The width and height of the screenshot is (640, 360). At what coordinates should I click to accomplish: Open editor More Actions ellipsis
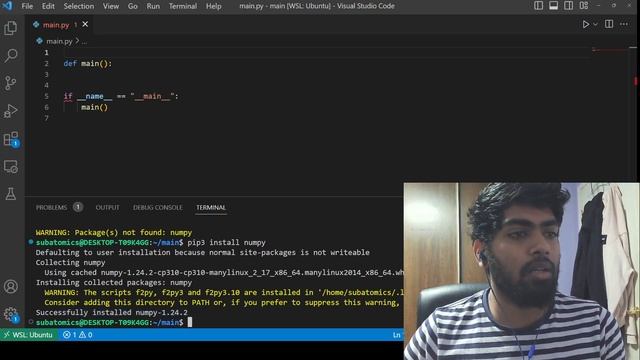tap(624, 24)
